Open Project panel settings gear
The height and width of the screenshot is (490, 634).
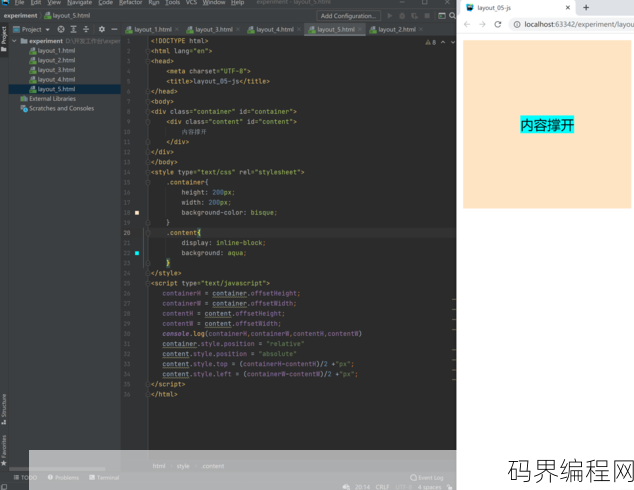pyautogui.click(x=101, y=29)
